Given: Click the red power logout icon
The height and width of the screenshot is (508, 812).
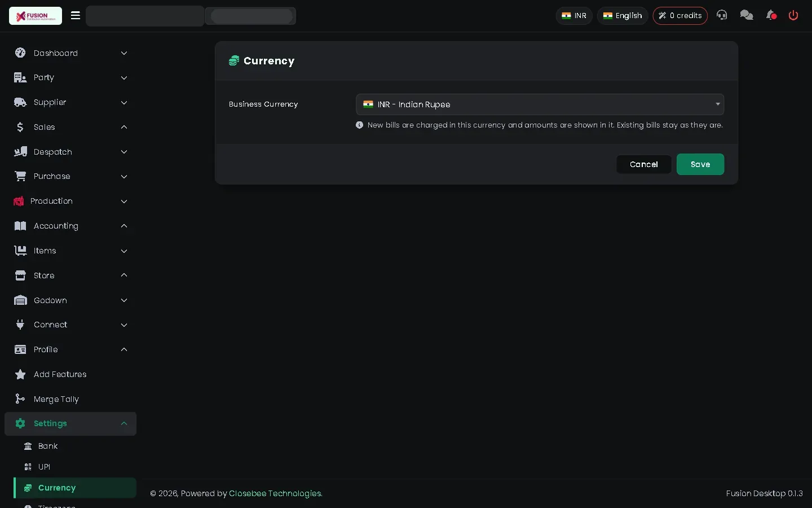Looking at the screenshot, I should 793,15.
